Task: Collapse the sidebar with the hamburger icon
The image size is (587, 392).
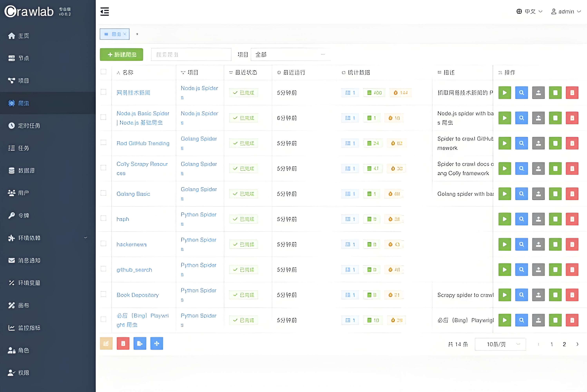Action: [104, 12]
